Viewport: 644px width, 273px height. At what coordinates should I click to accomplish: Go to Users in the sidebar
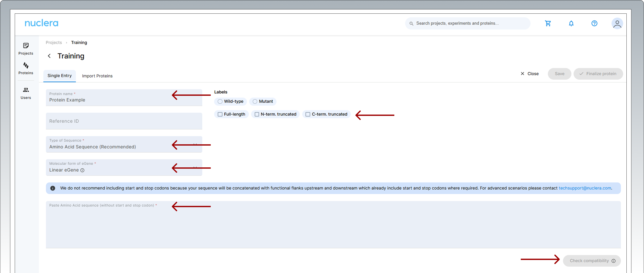26,93
